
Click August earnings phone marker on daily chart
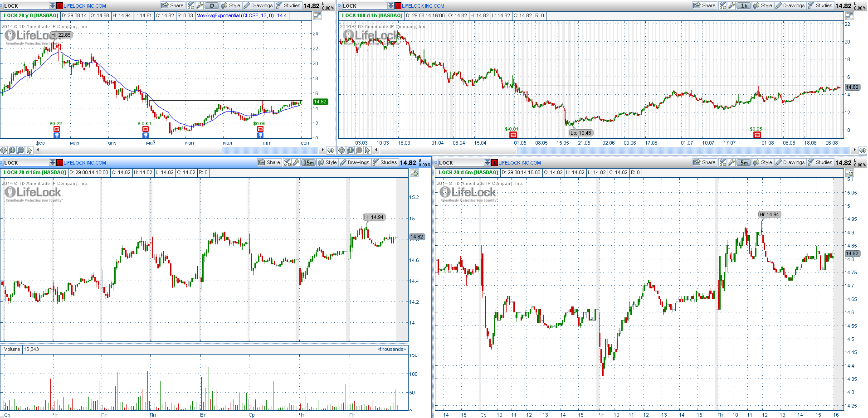tap(260, 129)
